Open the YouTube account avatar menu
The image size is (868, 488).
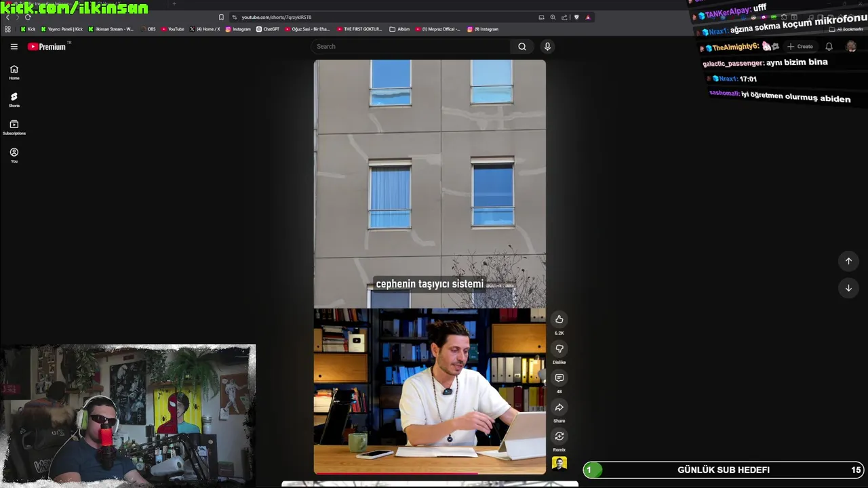851,47
